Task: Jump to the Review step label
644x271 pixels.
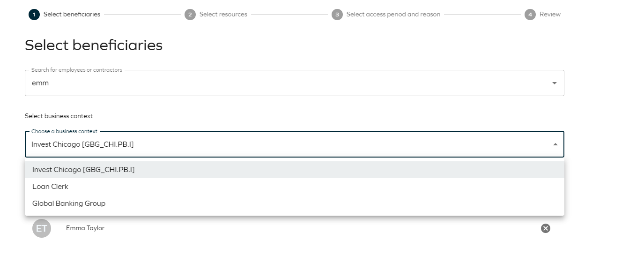Action: point(550,15)
